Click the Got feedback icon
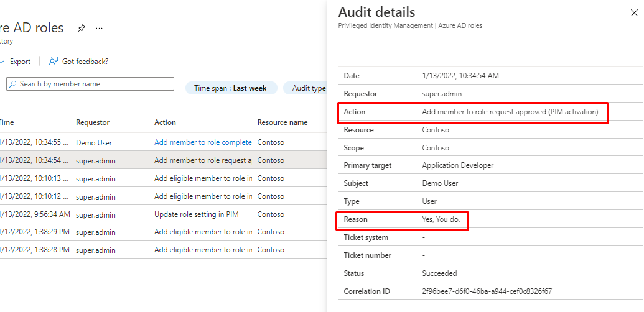This screenshot has width=644, height=312. (54, 61)
